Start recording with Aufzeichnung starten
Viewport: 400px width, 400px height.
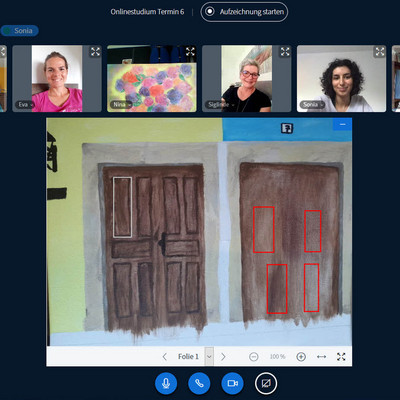pyautogui.click(x=244, y=12)
